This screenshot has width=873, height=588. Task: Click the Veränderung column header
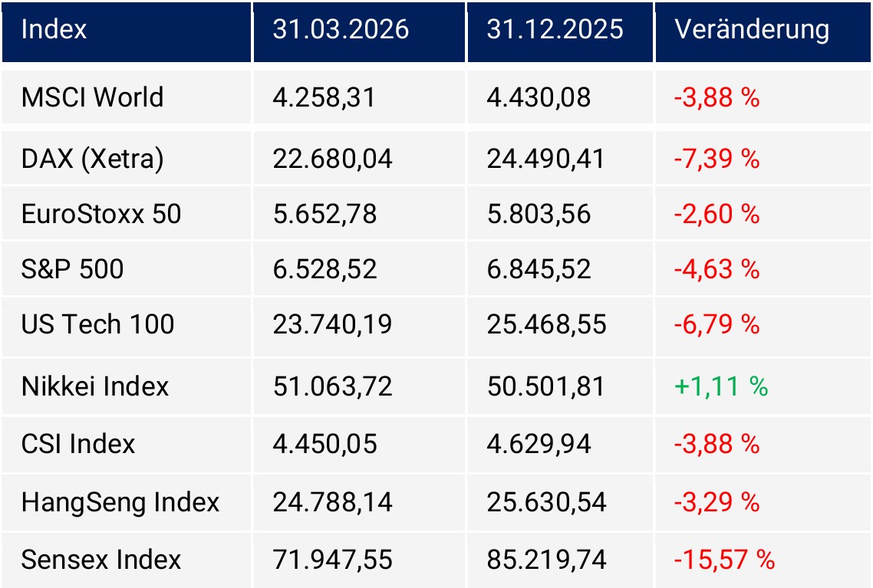pyautogui.click(x=752, y=30)
